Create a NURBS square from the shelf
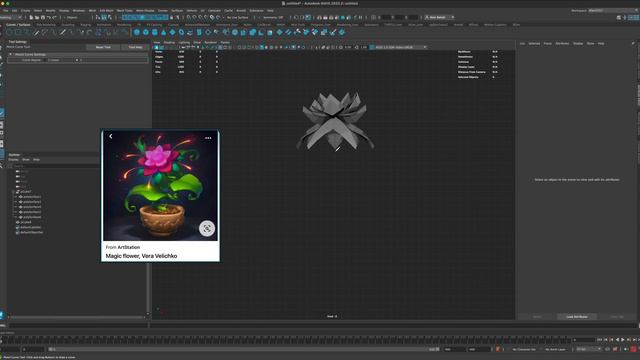 click(x=18, y=32)
